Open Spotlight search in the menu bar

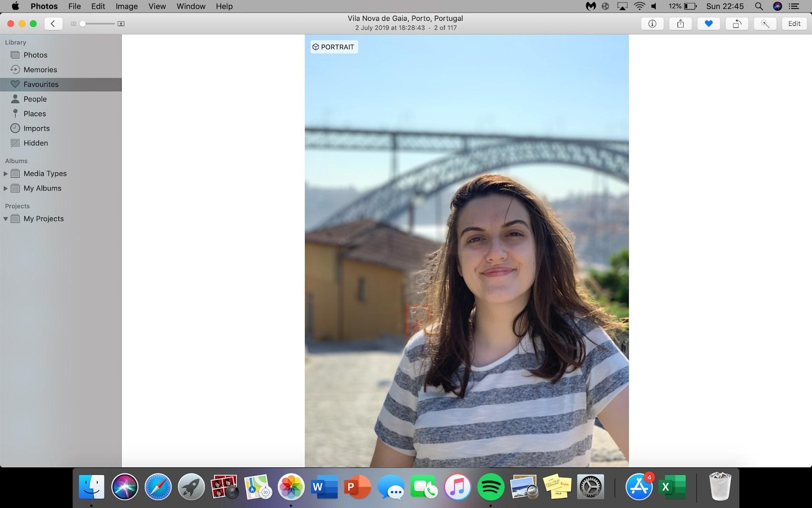coord(759,6)
